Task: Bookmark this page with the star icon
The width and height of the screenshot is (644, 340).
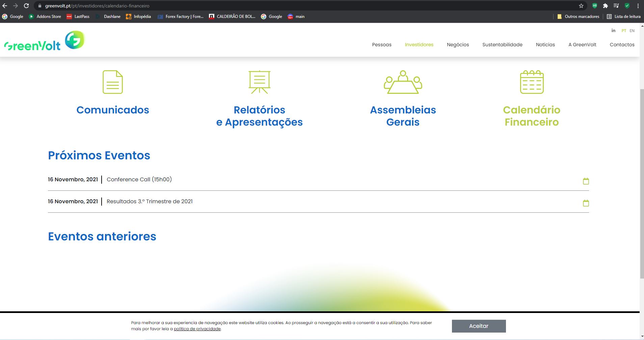Action: pyautogui.click(x=581, y=6)
